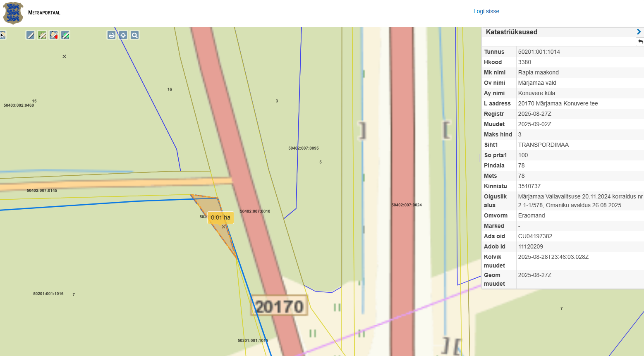Viewport: 644px width, 356px height.
Task: Pick the measure tool with red corner
Action: [x=54, y=35]
